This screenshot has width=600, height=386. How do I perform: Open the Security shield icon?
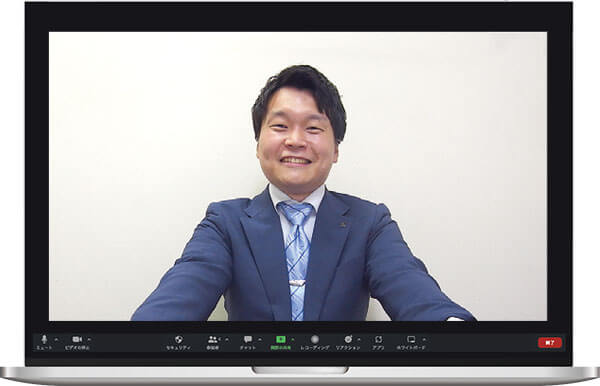pyautogui.click(x=178, y=339)
